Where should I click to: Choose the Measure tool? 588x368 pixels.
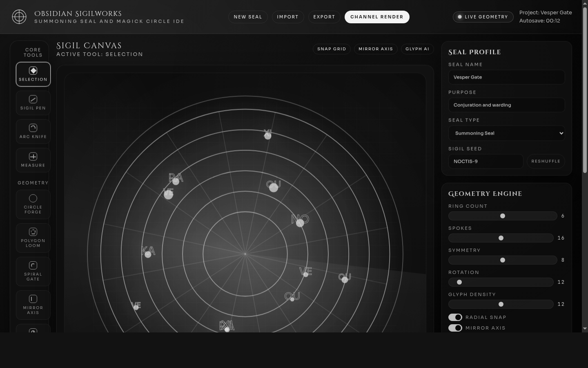click(x=33, y=160)
